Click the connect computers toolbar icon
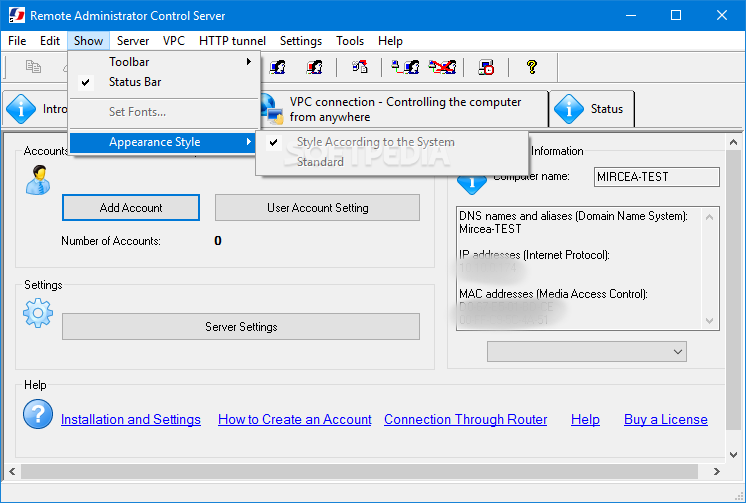746x503 pixels. [x=405, y=67]
